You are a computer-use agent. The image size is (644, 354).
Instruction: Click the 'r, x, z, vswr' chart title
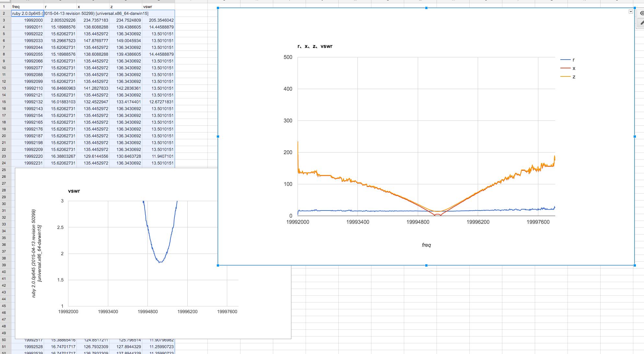pyautogui.click(x=315, y=46)
